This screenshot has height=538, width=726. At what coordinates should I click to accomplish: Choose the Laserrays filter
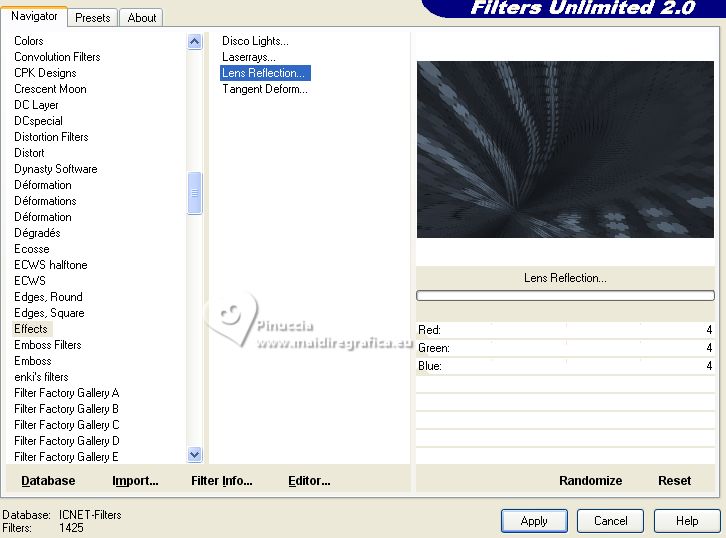point(249,57)
